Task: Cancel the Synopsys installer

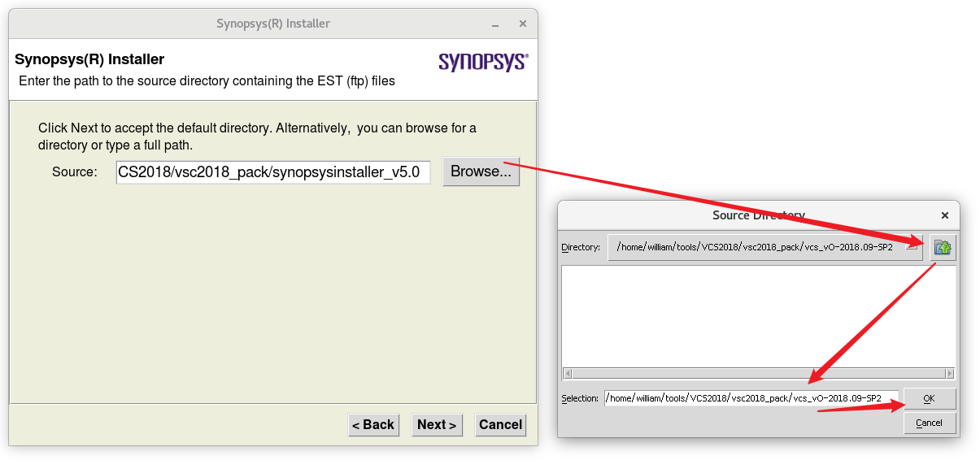Action: (x=500, y=424)
